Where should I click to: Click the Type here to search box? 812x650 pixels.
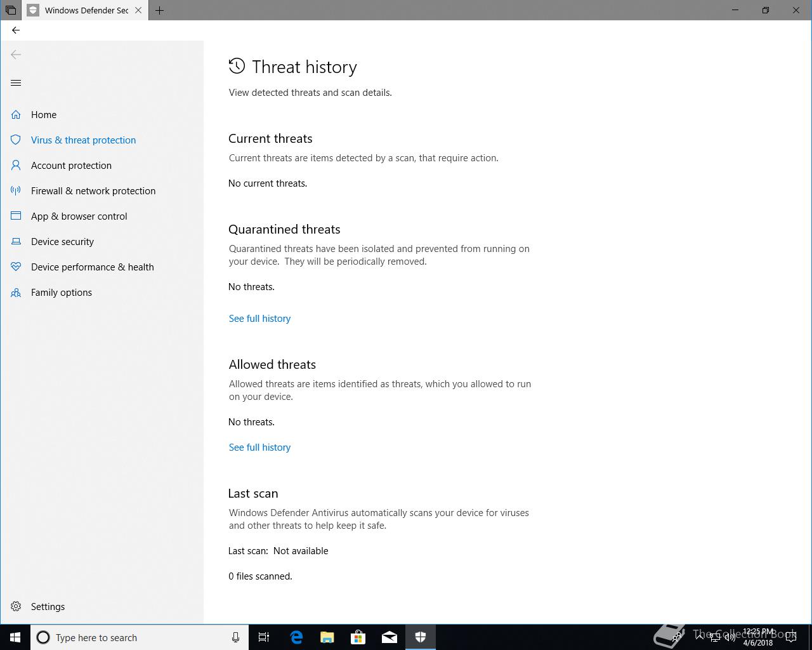pos(140,637)
